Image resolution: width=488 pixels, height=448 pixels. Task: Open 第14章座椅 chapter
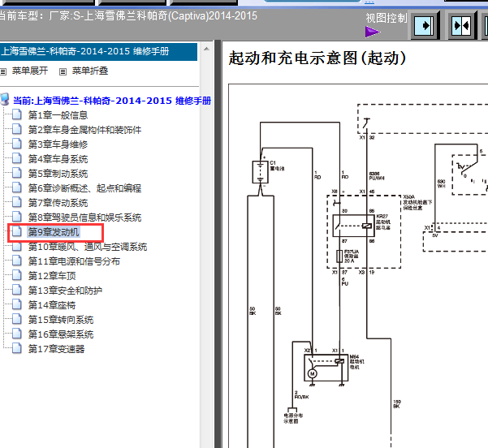point(52,305)
